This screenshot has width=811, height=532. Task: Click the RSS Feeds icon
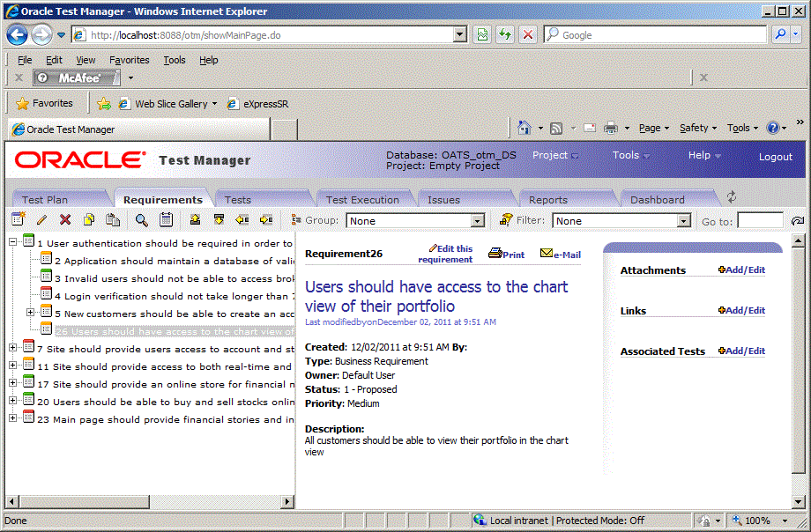click(x=556, y=129)
